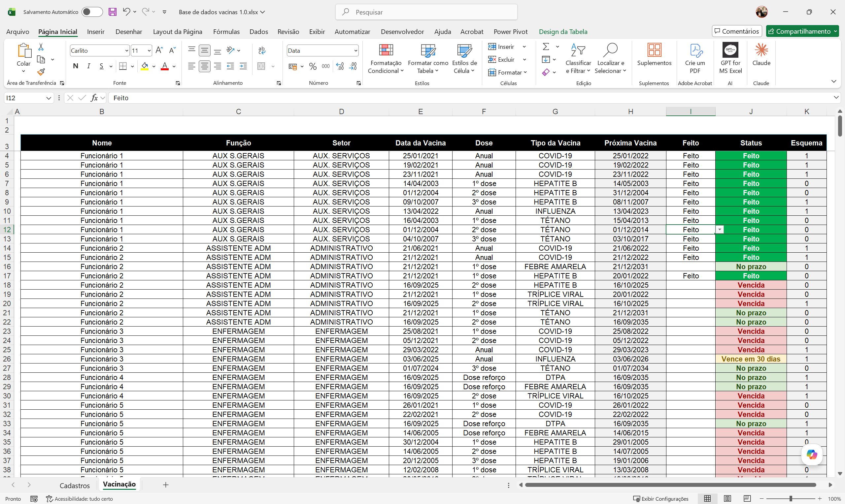This screenshot has height=504, width=845.
Task: Collapse the ribbon with chevron
Action: (x=833, y=81)
